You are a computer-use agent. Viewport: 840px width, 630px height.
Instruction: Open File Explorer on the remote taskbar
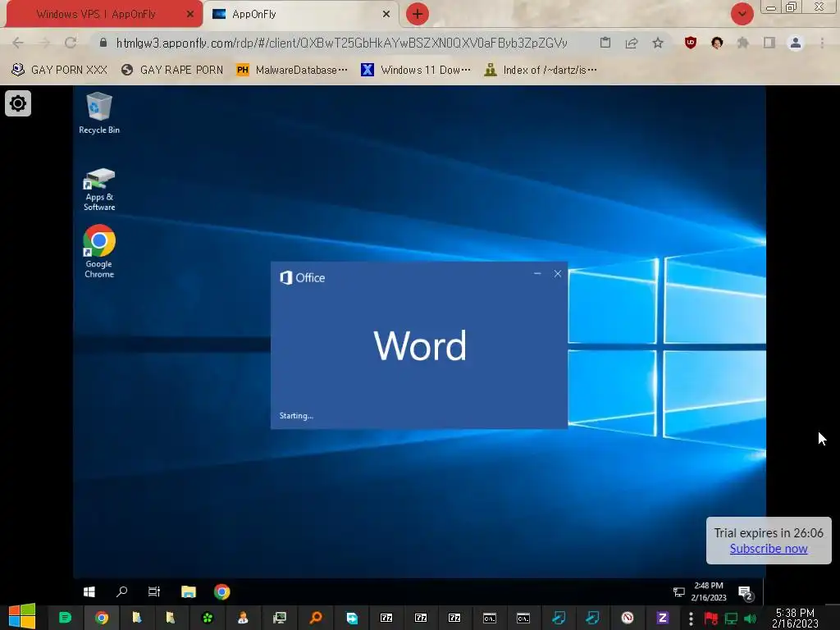[x=188, y=591]
